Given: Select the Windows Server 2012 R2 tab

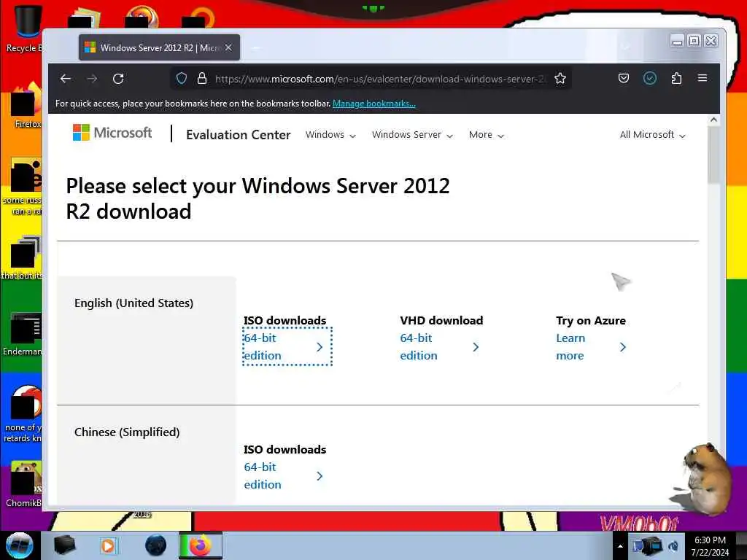Looking at the screenshot, I should click(x=159, y=47).
